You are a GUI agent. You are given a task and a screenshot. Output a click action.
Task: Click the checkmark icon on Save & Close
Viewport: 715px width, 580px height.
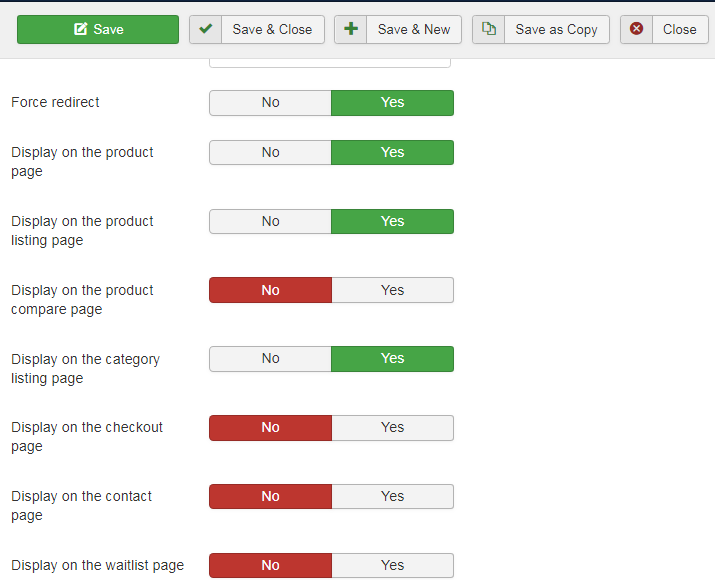[206, 29]
